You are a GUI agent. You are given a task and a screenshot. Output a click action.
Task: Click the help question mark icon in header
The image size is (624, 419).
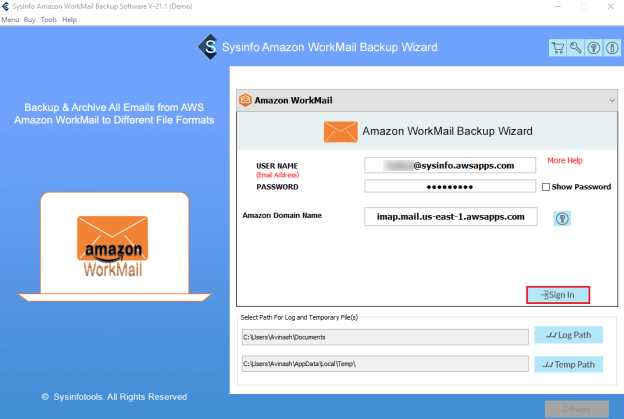[594, 48]
